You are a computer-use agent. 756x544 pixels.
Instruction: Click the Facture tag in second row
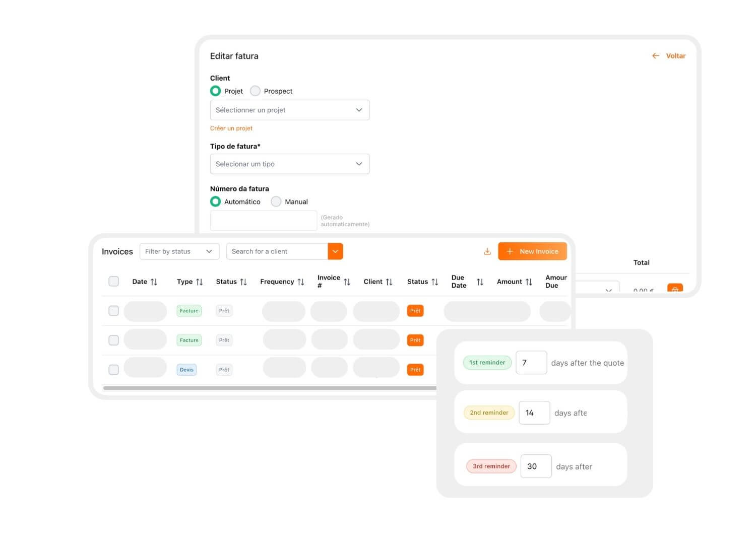point(189,340)
